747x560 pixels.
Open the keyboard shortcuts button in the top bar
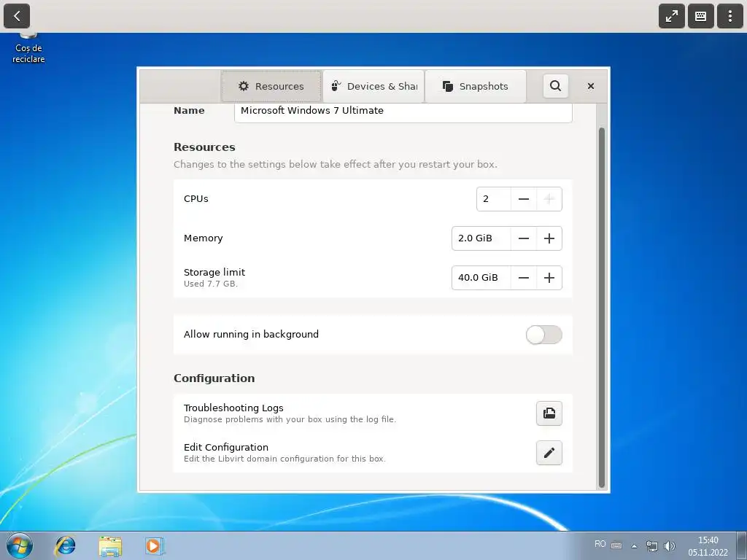point(701,16)
